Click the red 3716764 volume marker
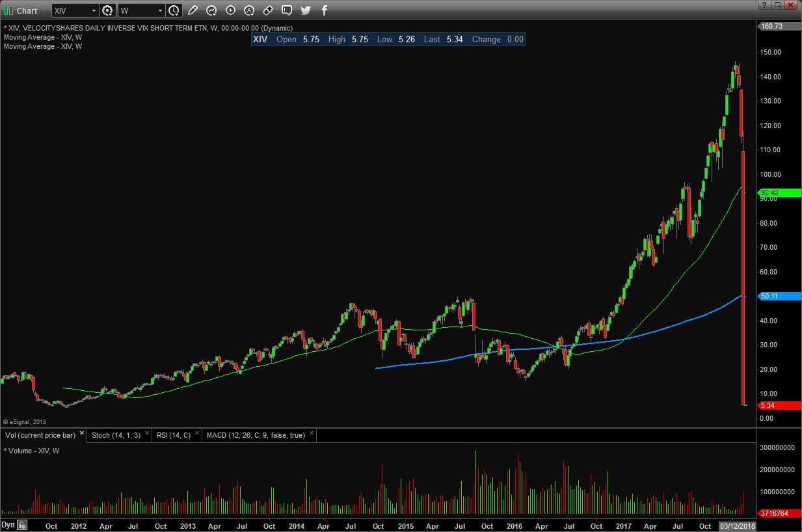This screenshot has width=802, height=532. (x=779, y=514)
